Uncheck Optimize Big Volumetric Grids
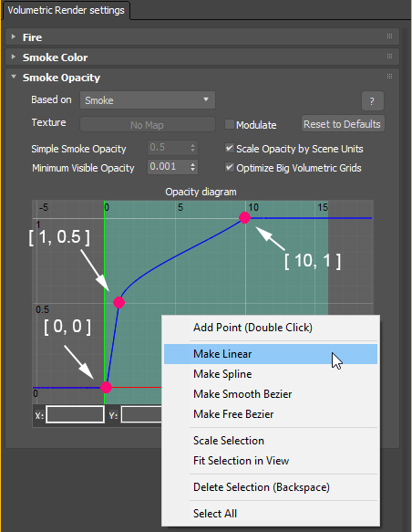 pos(230,168)
